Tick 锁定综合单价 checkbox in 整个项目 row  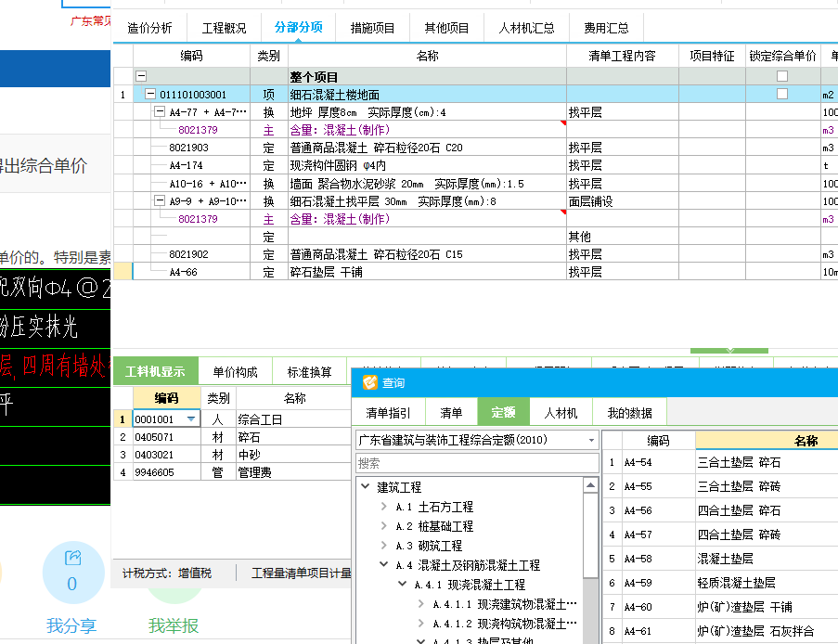click(782, 76)
